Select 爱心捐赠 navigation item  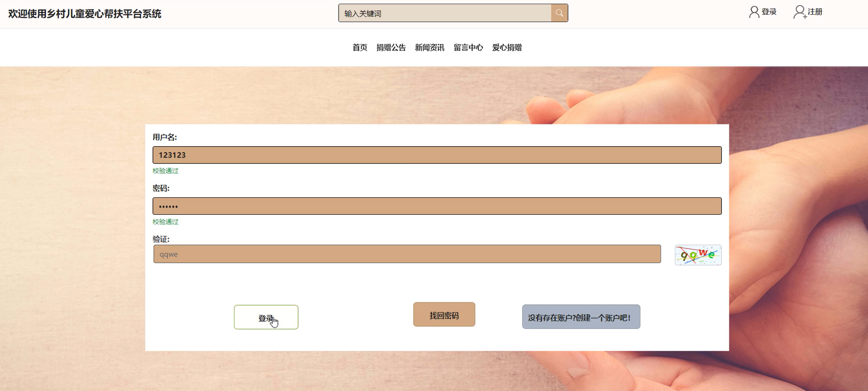pos(506,47)
